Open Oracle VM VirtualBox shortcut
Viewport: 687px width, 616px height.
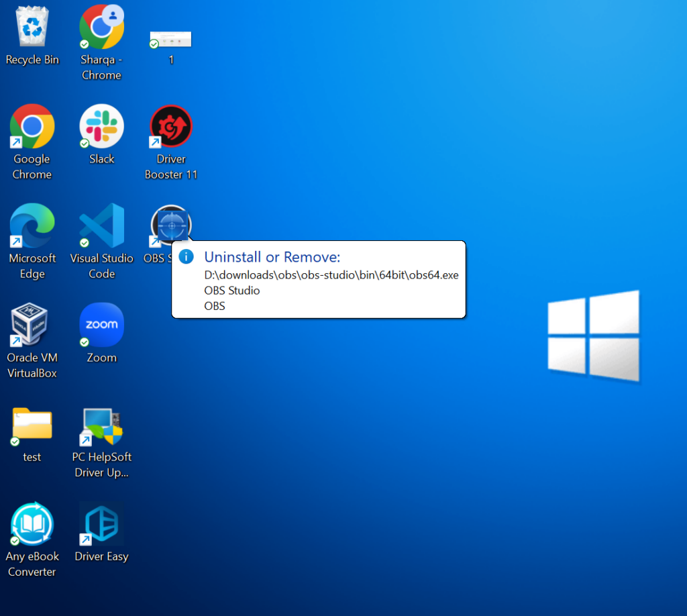coord(29,325)
